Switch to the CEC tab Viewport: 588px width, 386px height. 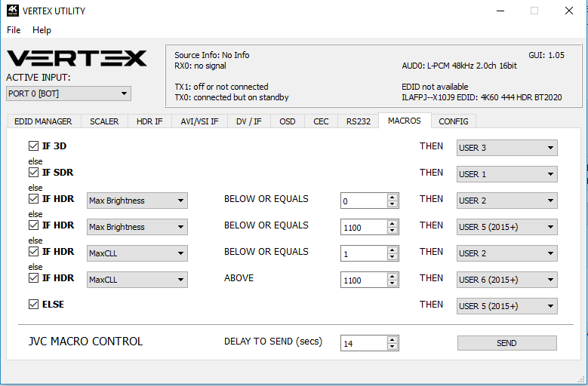click(x=321, y=121)
